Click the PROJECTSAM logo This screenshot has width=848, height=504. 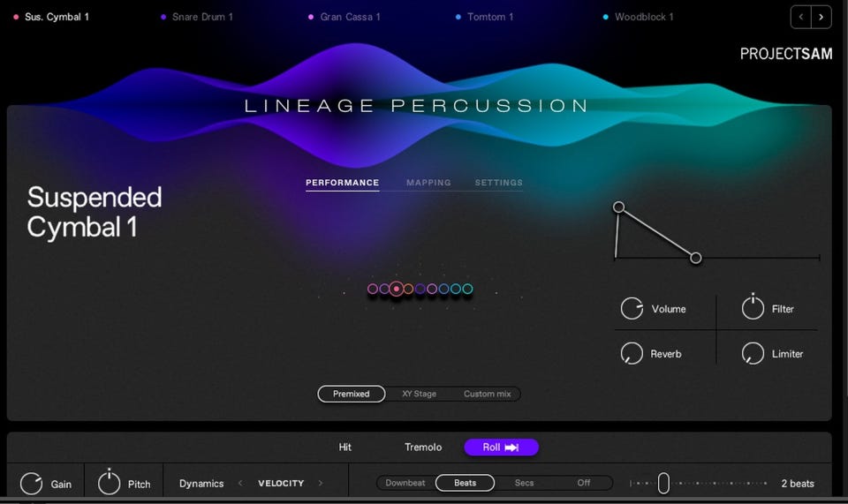pyautogui.click(x=786, y=54)
